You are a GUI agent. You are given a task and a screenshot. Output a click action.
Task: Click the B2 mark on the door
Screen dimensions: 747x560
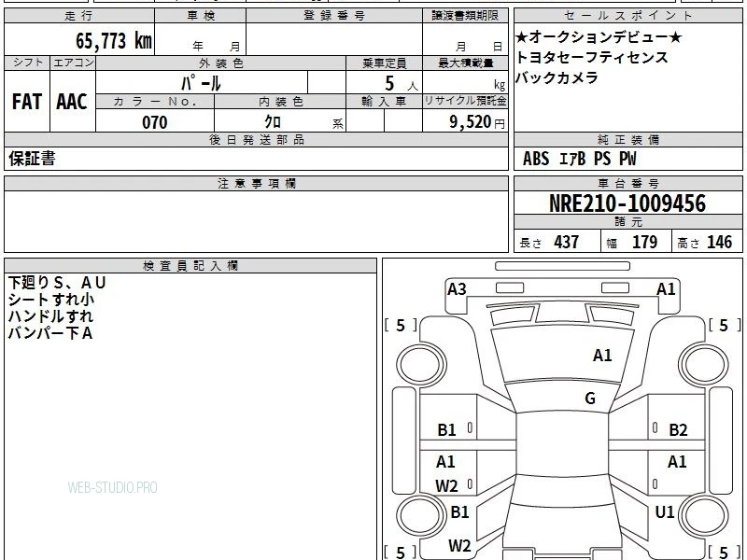pyautogui.click(x=678, y=430)
